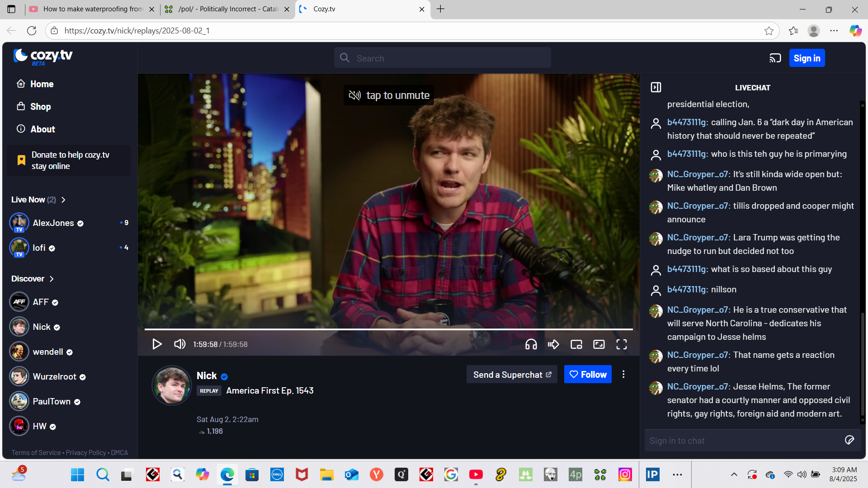Screen dimensions: 868x488
Task: Open Nick channel in Discover list
Action: pyautogui.click(x=35, y=327)
